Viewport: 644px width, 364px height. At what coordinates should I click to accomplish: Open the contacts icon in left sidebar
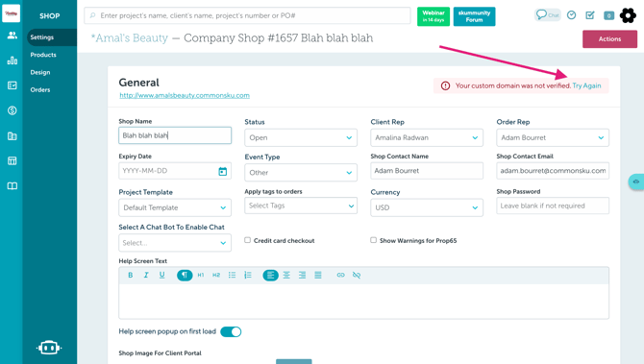tap(12, 36)
